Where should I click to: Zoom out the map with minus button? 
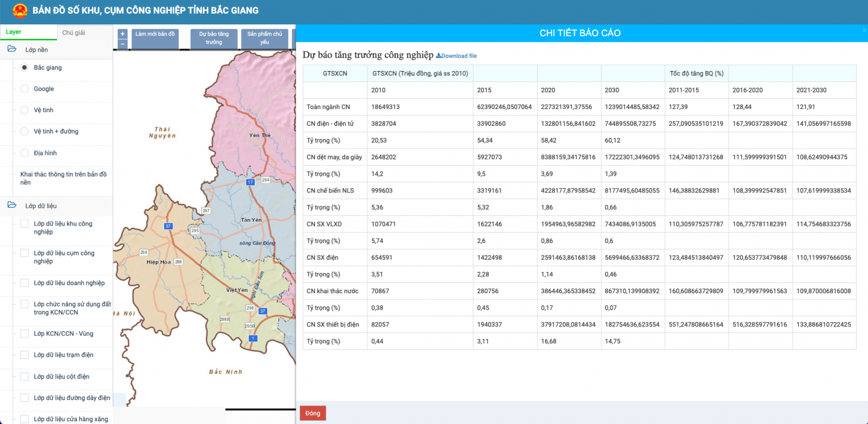click(123, 44)
